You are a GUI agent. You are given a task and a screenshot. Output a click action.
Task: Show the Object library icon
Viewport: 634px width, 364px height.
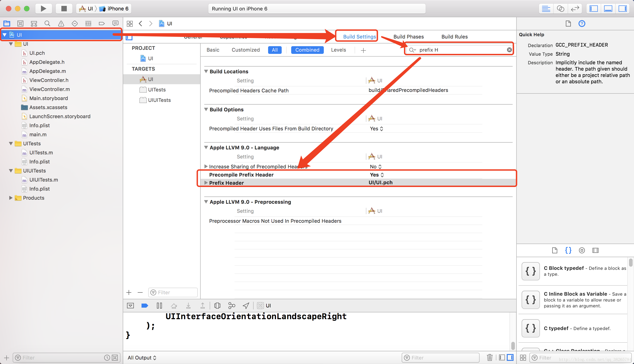(x=582, y=250)
